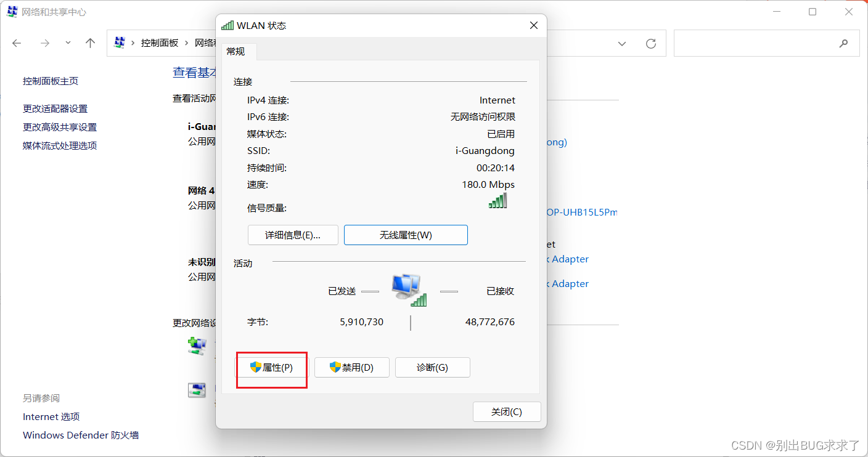Open Internet 选项 link
This screenshot has height=457, width=868.
coord(51,417)
